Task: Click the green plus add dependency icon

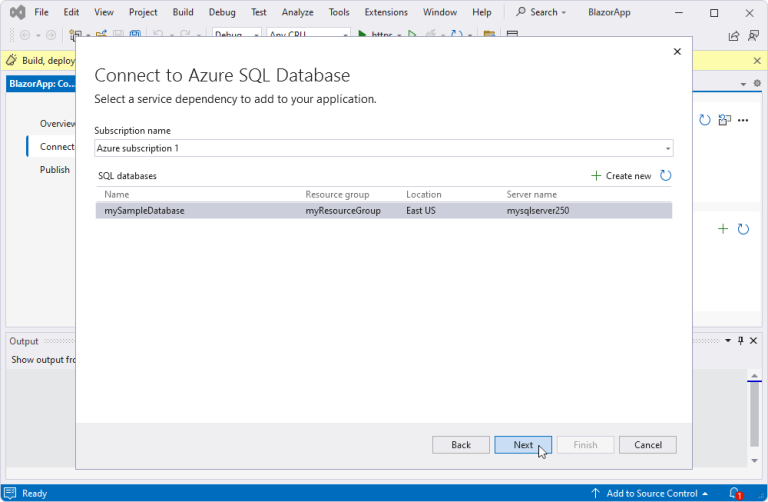Action: [723, 229]
